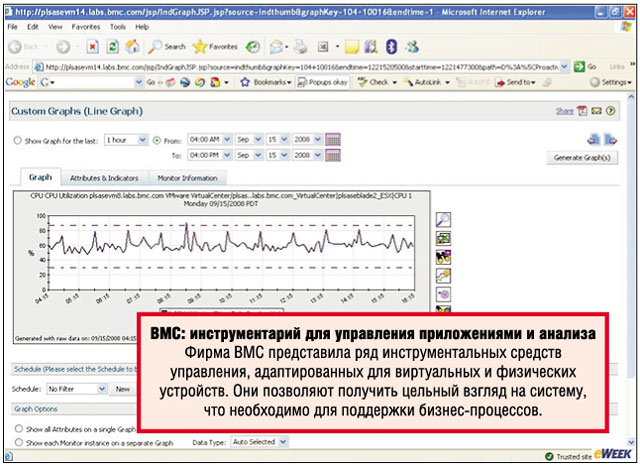Select 'Show Graph for the last' radio
Image resolution: width=640 pixels, height=467 pixels.
(x=18, y=140)
